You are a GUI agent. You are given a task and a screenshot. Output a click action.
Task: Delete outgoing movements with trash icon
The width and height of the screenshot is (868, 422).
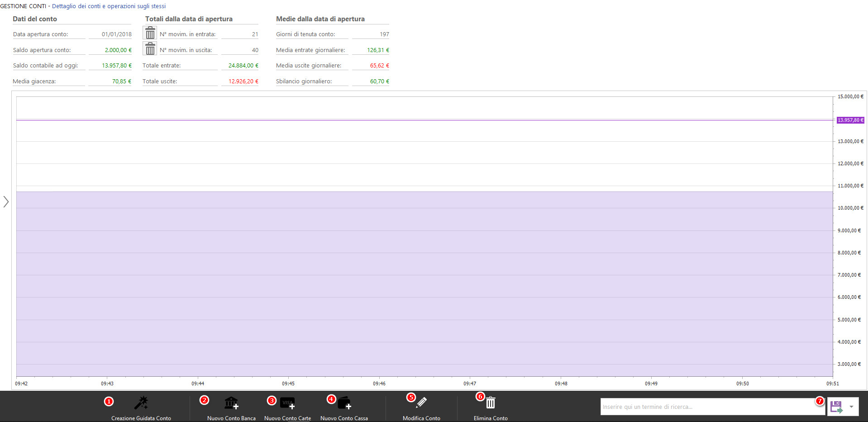click(x=150, y=48)
